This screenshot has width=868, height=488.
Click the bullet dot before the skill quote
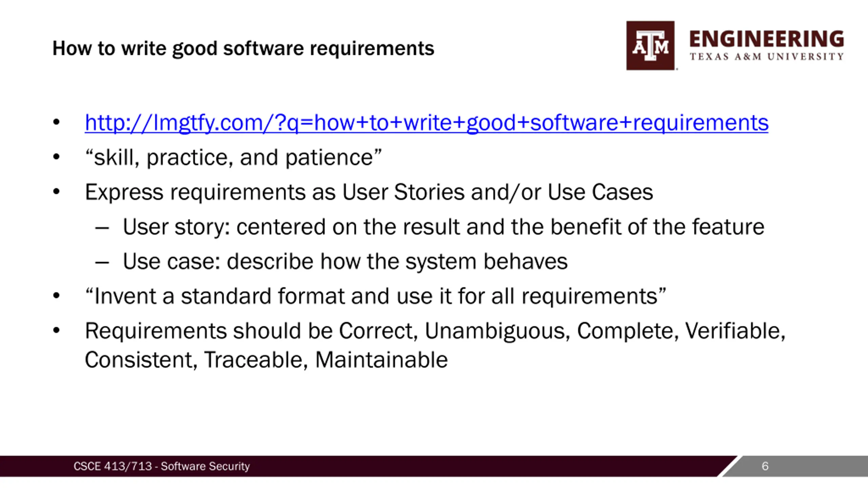[x=56, y=157]
